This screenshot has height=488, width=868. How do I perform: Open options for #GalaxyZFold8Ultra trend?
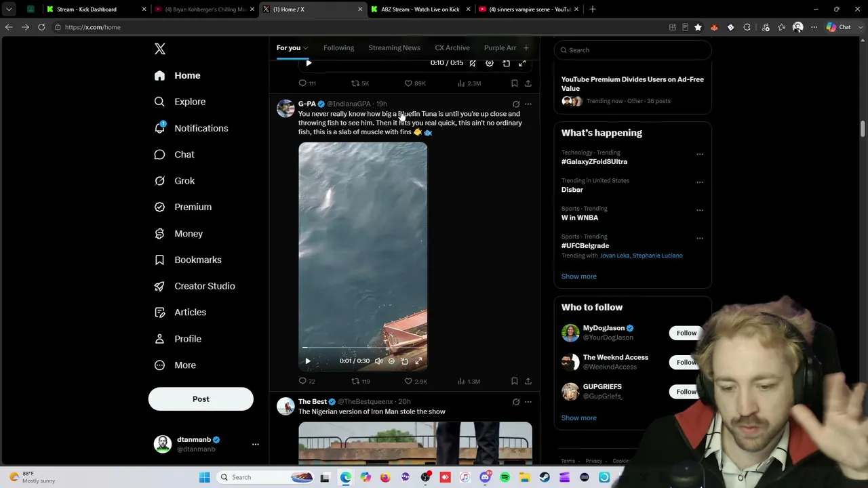(x=700, y=154)
